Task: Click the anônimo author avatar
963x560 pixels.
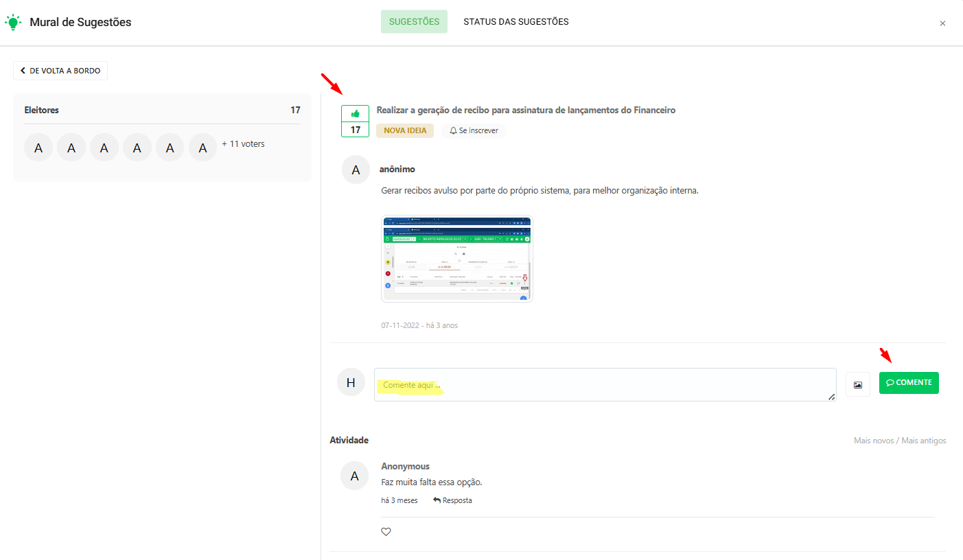Action: click(x=356, y=170)
